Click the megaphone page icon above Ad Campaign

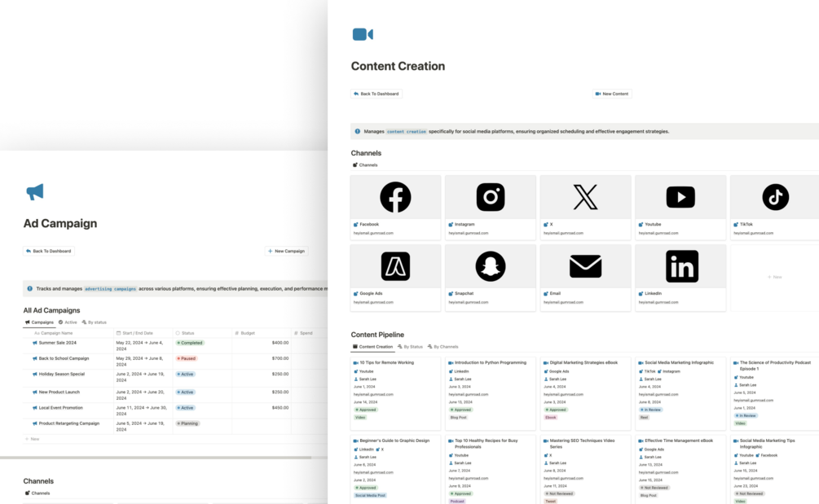[35, 191]
